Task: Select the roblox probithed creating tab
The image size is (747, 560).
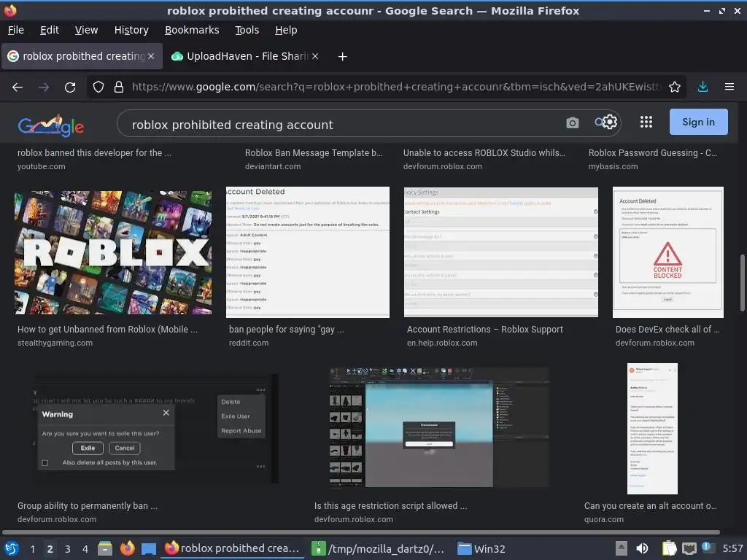Action: pyautogui.click(x=82, y=56)
